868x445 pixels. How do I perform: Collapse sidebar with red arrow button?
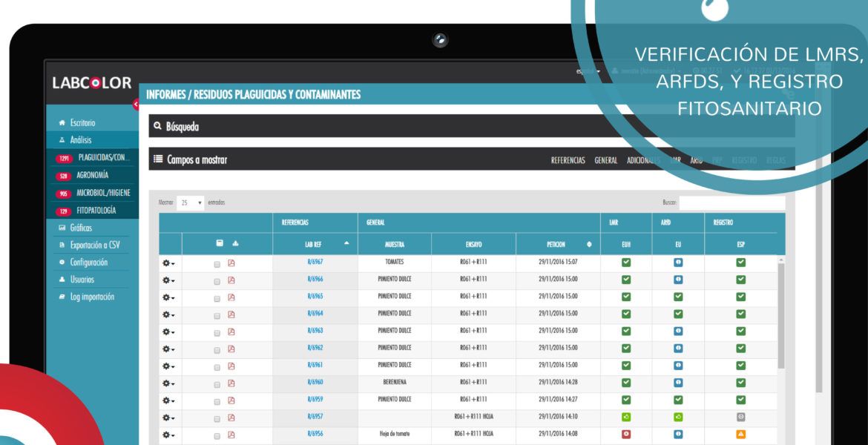click(137, 104)
